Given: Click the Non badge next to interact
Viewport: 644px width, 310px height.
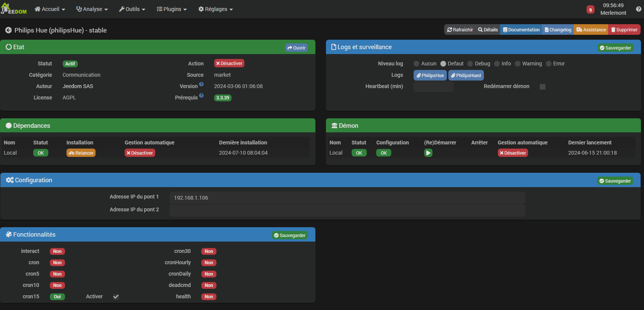Looking at the screenshot, I should coord(57,251).
